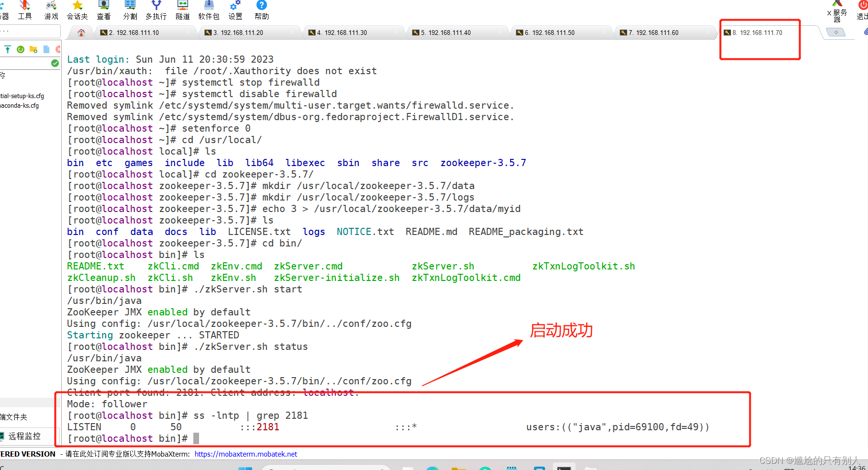Click the X服务器 (X server) icon

[x=837, y=11]
